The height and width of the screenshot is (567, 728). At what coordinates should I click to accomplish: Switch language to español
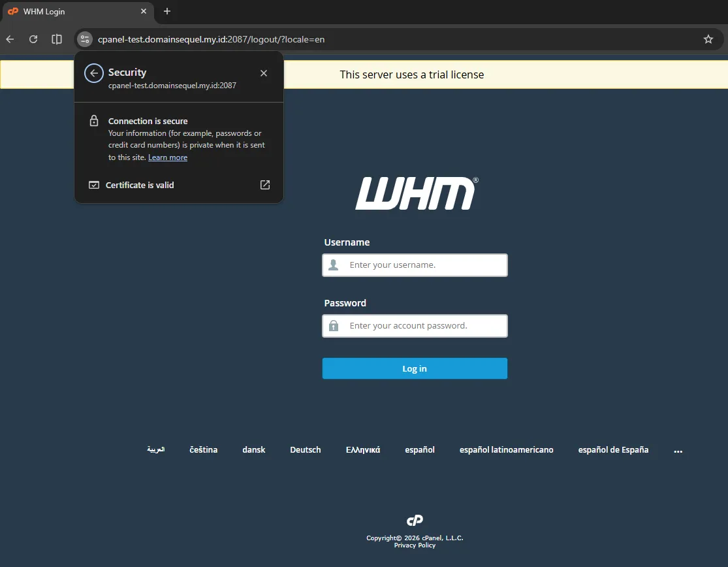pyautogui.click(x=420, y=449)
